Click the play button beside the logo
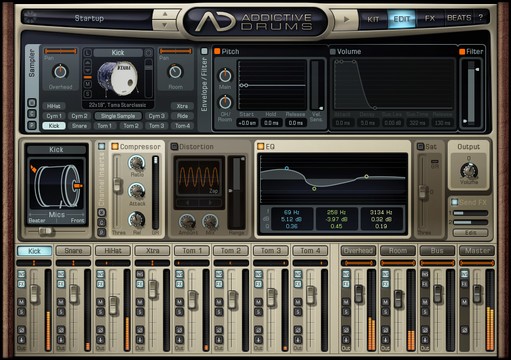The height and width of the screenshot is (360, 511). pyautogui.click(x=345, y=19)
